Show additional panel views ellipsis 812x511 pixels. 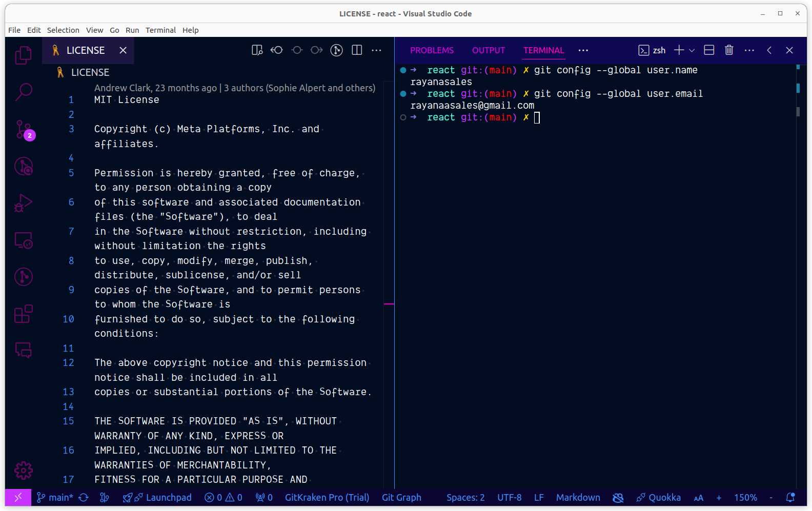583,50
